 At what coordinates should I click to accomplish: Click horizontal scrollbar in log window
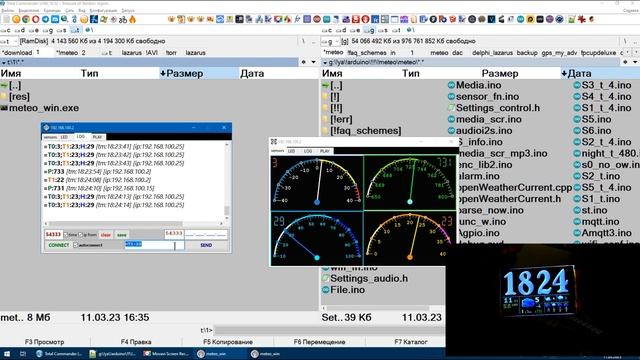click(x=134, y=224)
